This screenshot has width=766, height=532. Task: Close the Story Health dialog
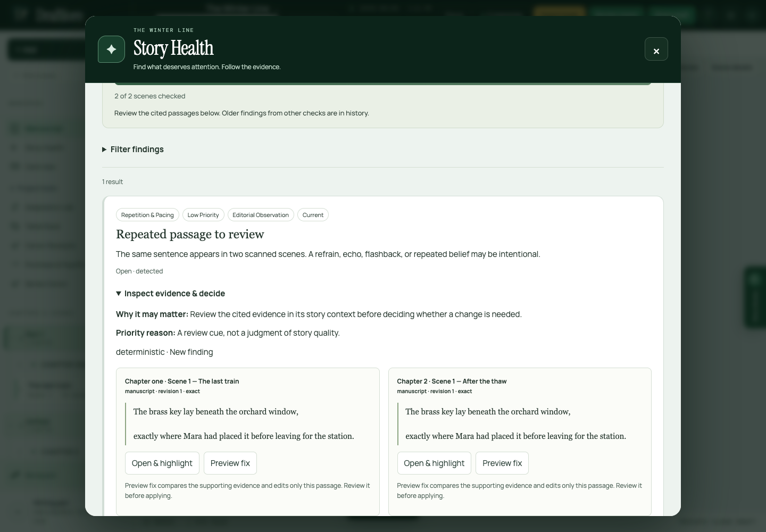click(x=656, y=49)
